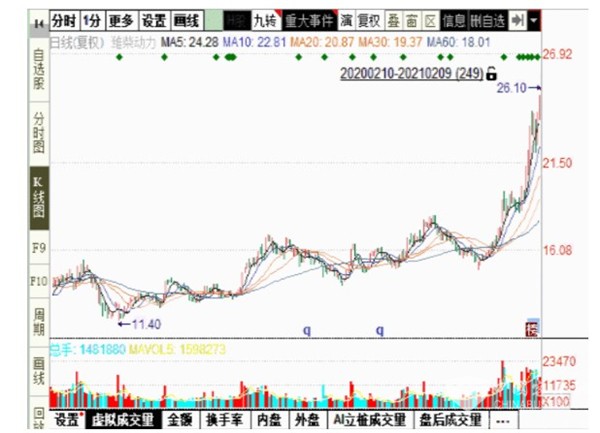Toggle the 九转 indicator
Image resolution: width=600 pixels, height=433 pixels.
(x=265, y=20)
